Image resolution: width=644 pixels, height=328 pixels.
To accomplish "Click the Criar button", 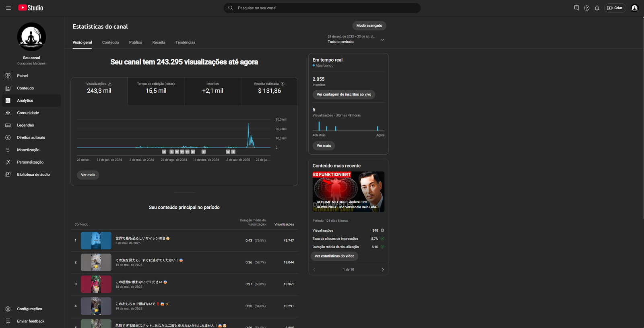I will (x=615, y=8).
